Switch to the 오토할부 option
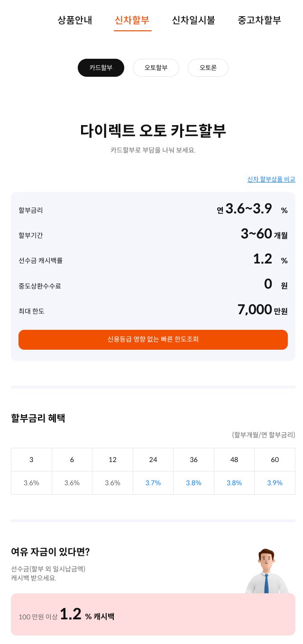This screenshot has width=303, height=644. tap(156, 68)
